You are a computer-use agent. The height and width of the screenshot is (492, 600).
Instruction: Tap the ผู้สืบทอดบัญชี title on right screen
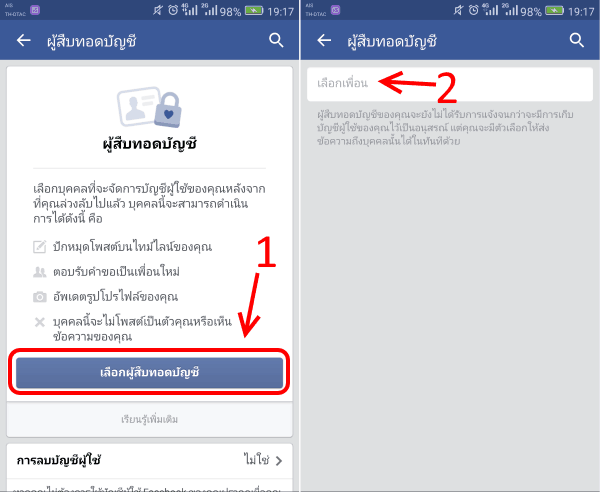click(392, 41)
